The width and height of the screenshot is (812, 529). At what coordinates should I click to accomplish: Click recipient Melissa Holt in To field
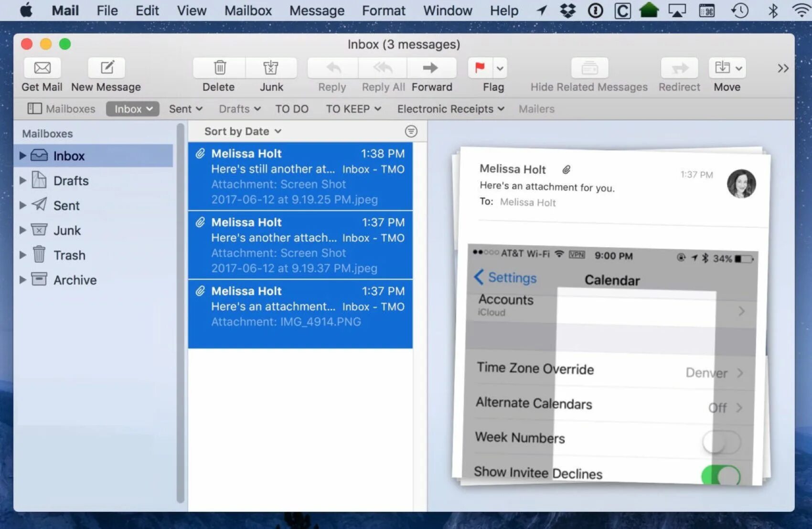point(528,202)
